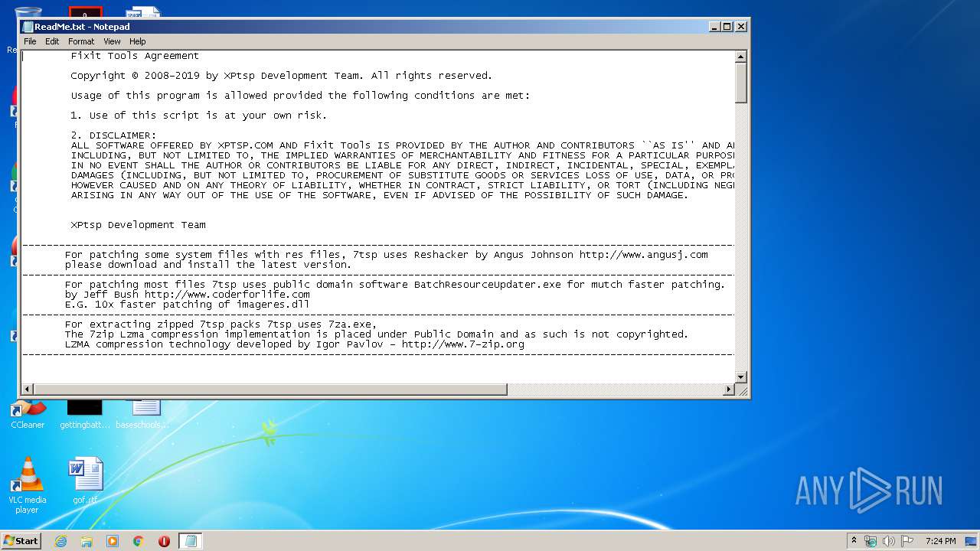Open Internet Explorer from the taskbar
This screenshot has width=980, height=551.
click(x=60, y=541)
